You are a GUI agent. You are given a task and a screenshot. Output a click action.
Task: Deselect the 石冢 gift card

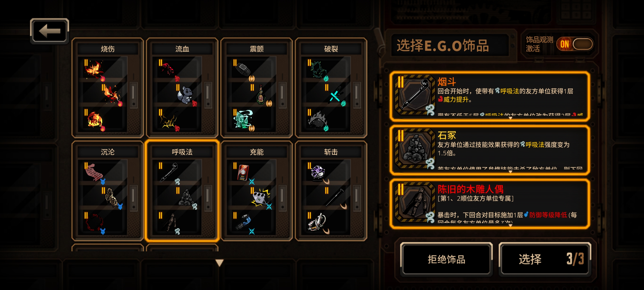(x=490, y=150)
